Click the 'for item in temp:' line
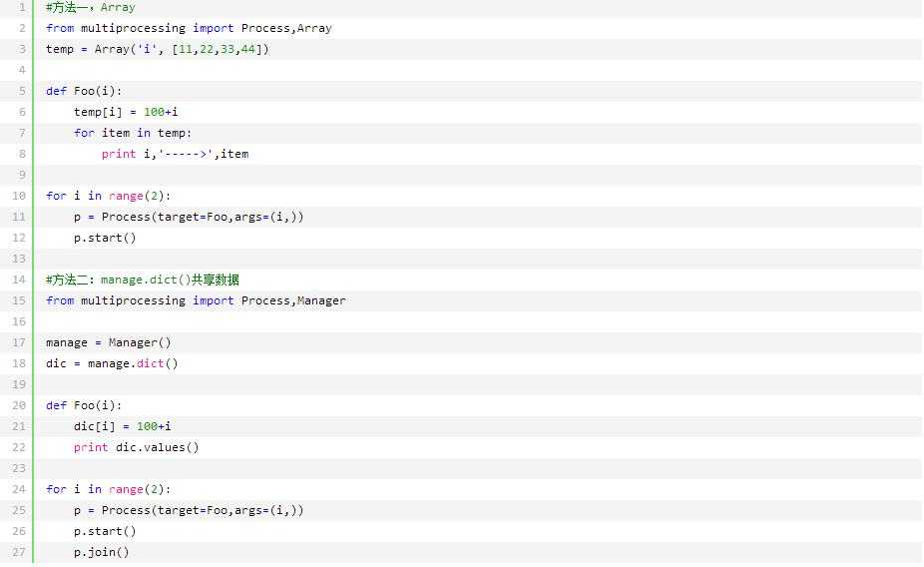 click(x=132, y=133)
